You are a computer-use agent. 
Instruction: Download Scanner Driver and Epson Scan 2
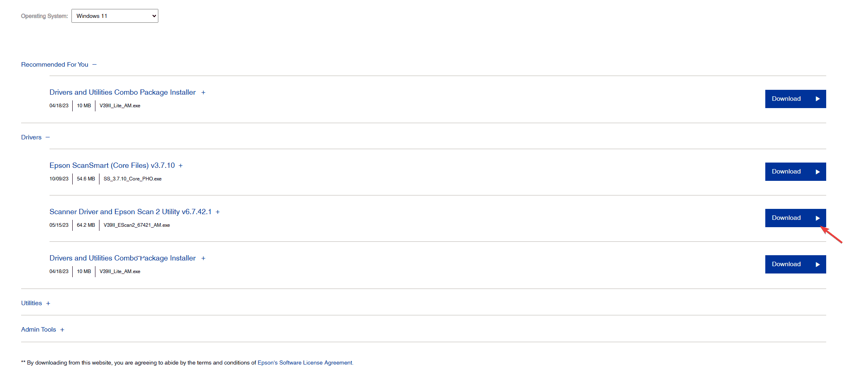coord(795,218)
